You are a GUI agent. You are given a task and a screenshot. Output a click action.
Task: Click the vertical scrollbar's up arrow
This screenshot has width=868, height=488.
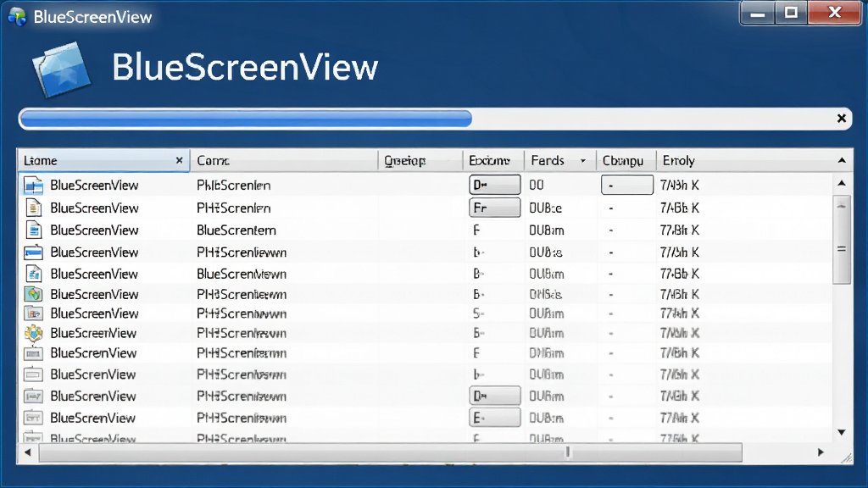click(842, 183)
